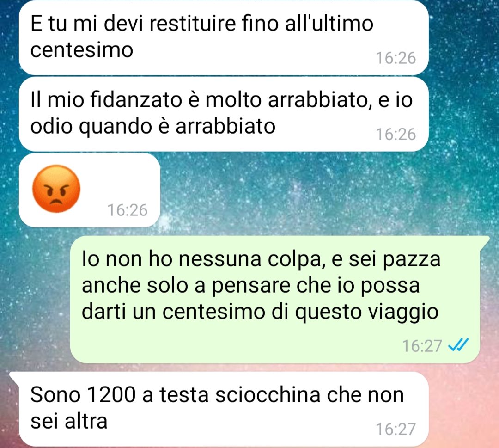Tap the word 'sciocchina' in the bottom message
499x448 pixels.
pos(268,395)
